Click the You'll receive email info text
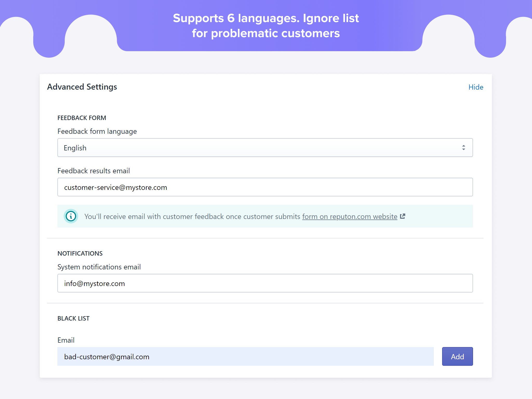 192,217
